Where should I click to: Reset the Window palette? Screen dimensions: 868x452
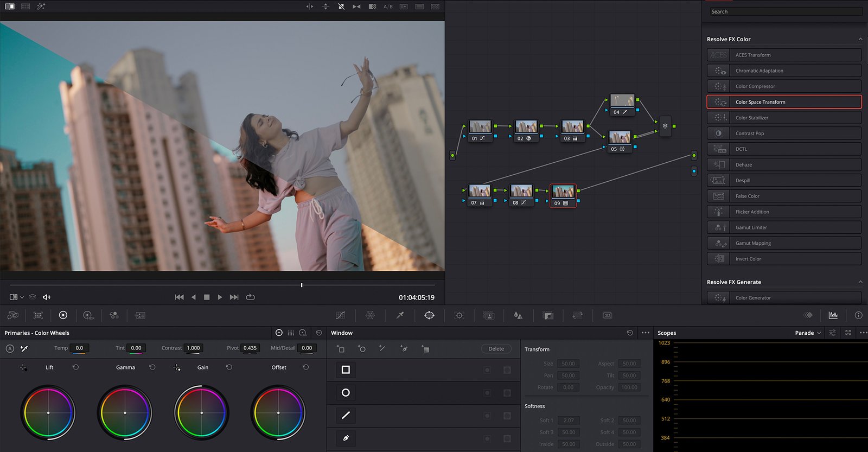click(629, 333)
